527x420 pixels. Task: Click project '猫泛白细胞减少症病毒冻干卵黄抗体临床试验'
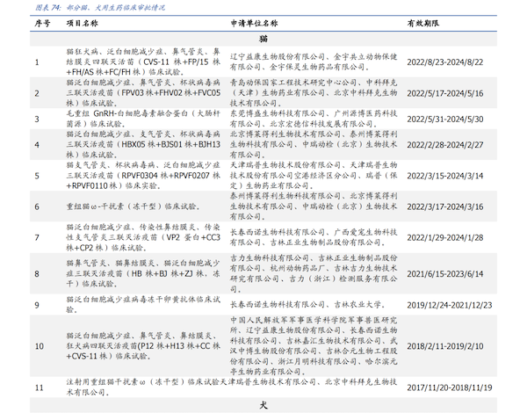(x=143, y=305)
